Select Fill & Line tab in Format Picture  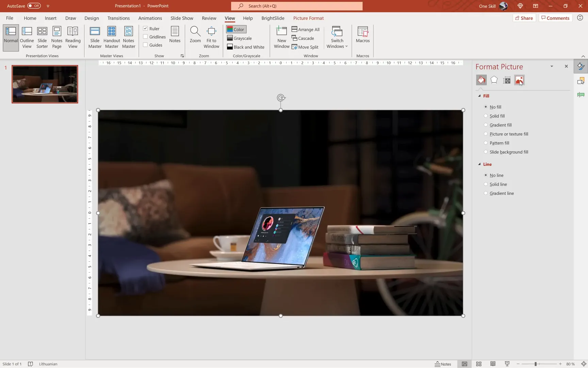481,80
